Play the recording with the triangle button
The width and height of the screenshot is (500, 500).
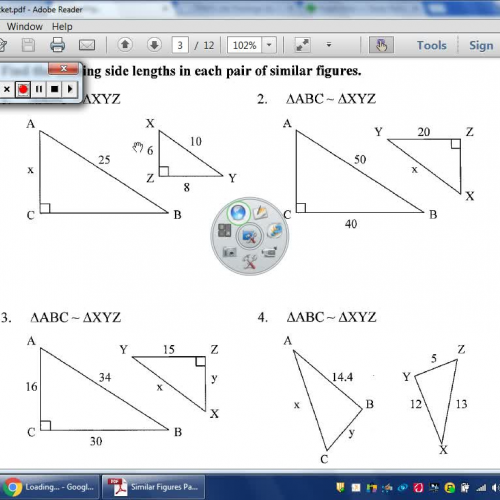click(x=70, y=89)
